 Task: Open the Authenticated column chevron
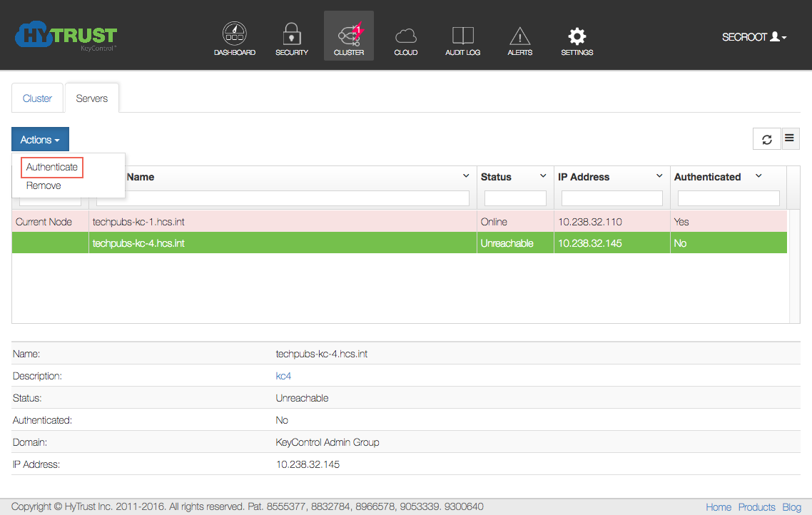(758, 176)
